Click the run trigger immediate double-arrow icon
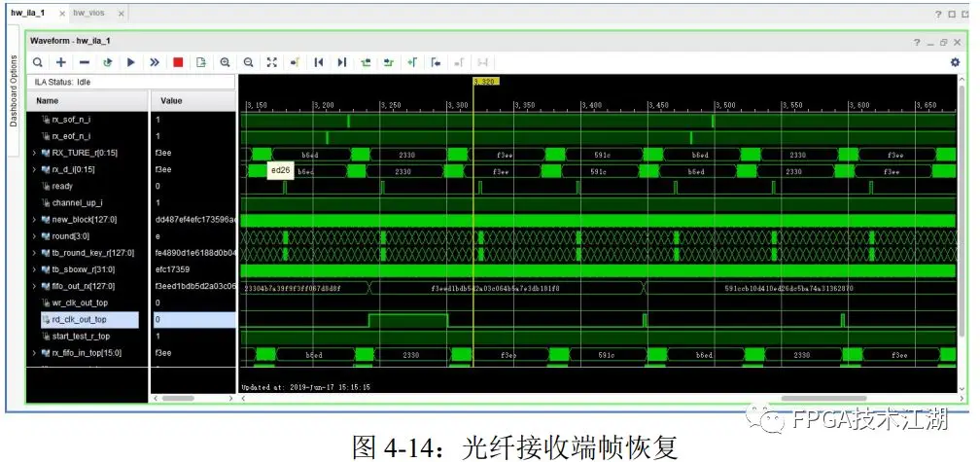980x462 pixels. pos(154,62)
